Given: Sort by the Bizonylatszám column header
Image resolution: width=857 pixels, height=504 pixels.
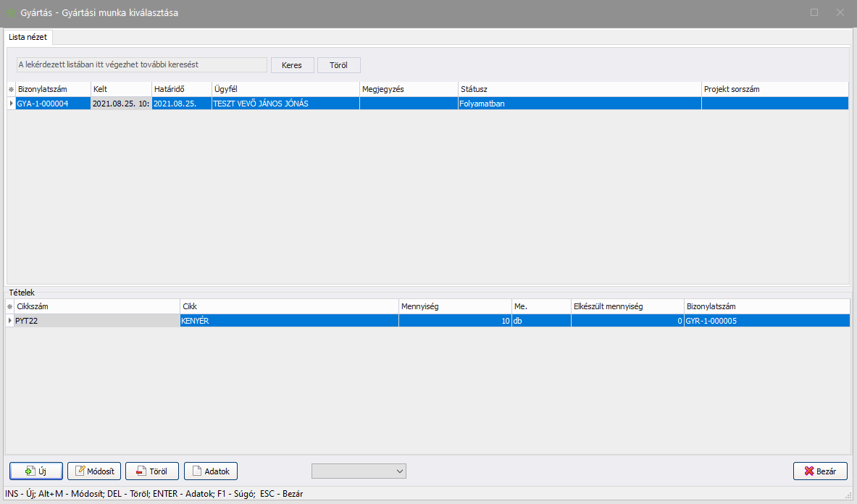Looking at the screenshot, I should (52, 89).
